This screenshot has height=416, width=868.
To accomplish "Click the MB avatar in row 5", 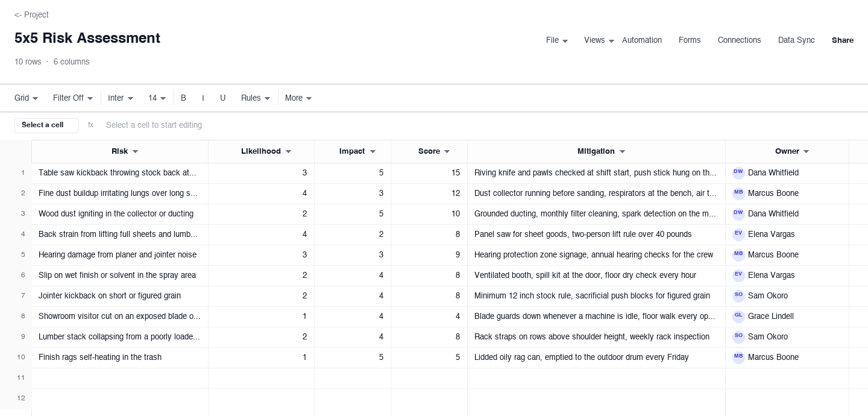I will [x=738, y=255].
